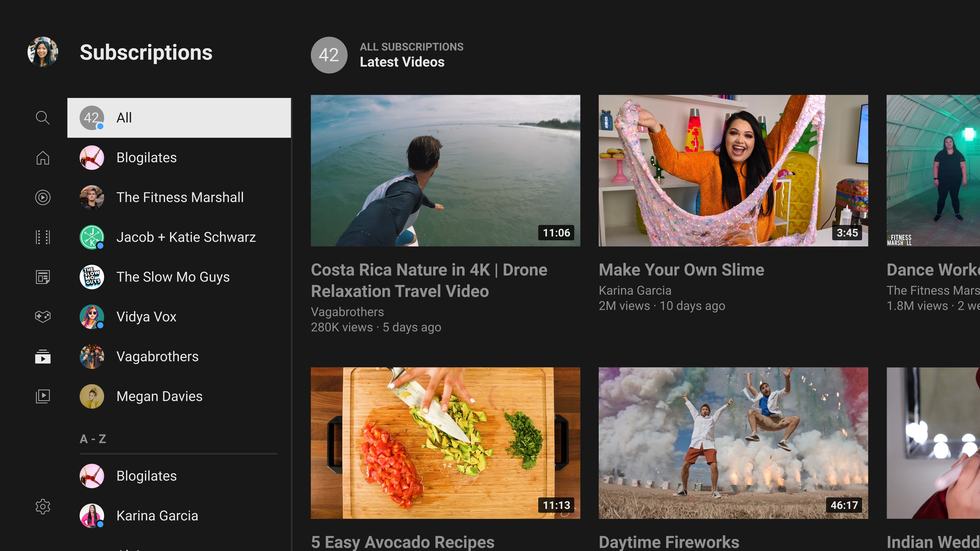Viewport: 980px width, 551px height.
Task: Open the Music section
Action: tap(43, 197)
